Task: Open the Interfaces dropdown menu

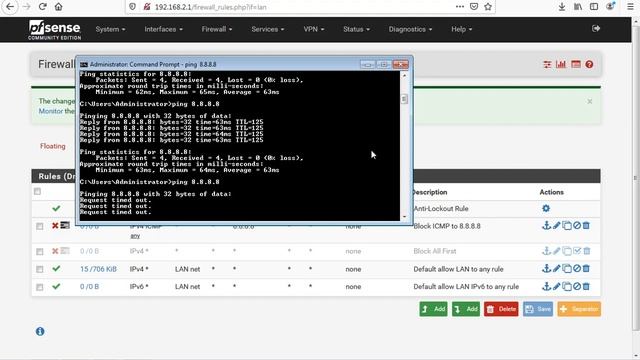Action: click(163, 29)
